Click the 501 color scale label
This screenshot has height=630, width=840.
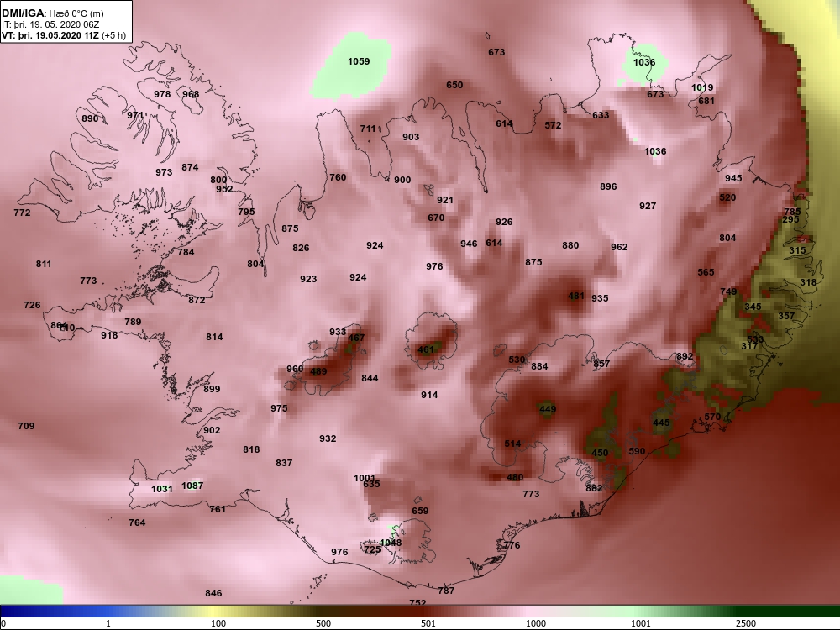pyautogui.click(x=428, y=623)
